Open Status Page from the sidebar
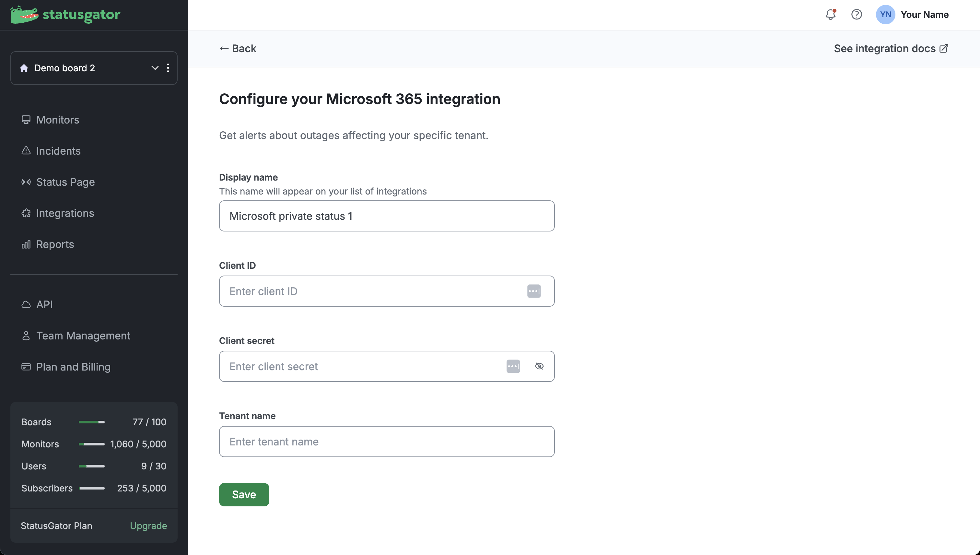The image size is (980, 555). [65, 182]
